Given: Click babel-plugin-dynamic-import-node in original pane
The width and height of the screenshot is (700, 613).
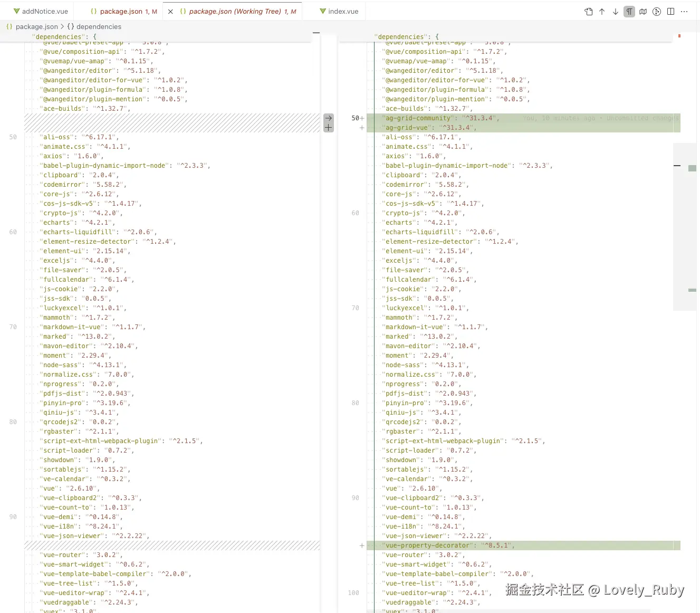Looking at the screenshot, I should click(124, 166).
